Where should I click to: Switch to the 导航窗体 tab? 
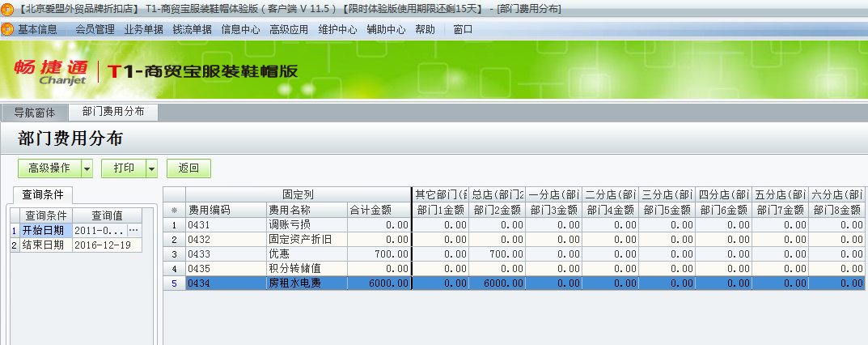(x=34, y=113)
